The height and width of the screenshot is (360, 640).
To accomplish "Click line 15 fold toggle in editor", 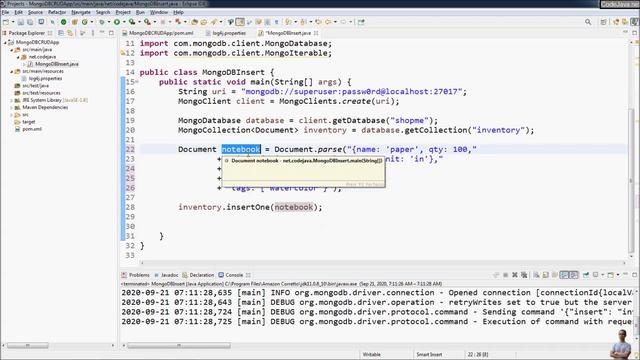I will 137,82.
